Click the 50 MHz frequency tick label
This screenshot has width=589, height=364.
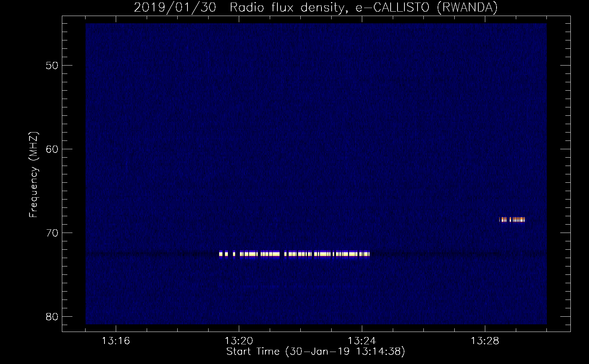[x=52, y=66]
